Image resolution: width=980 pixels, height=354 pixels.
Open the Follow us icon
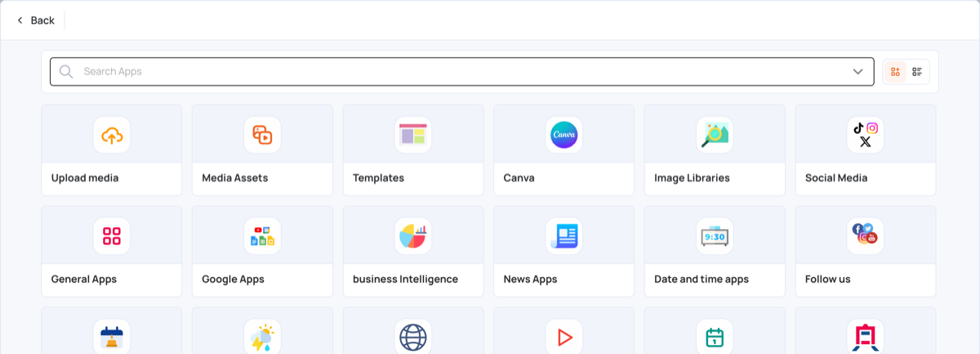point(866,236)
